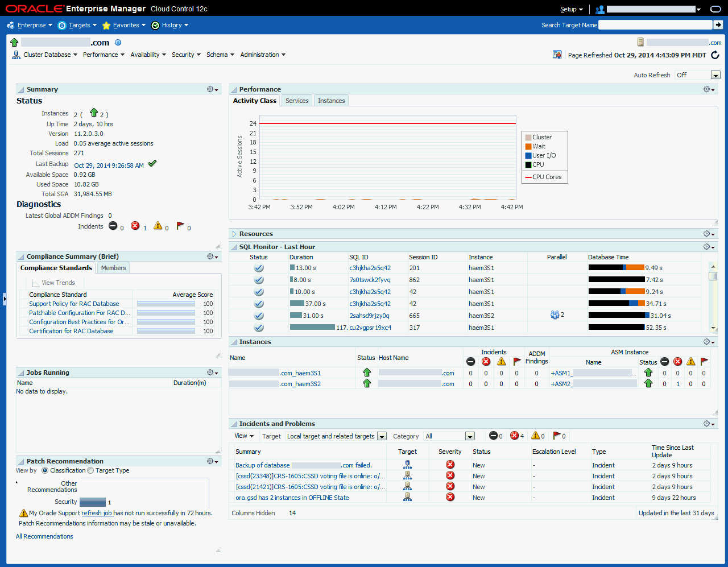Open SQL ID c3hjkha2s5q42 with 13.00 s duration
This screenshot has height=567, width=728.
pos(370,268)
